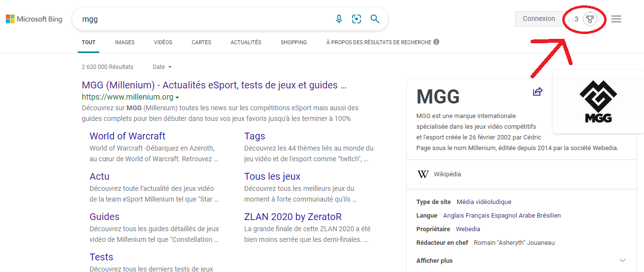Open the hamburger menu icon
Screen dimensions: 644x272
pyautogui.click(x=616, y=19)
